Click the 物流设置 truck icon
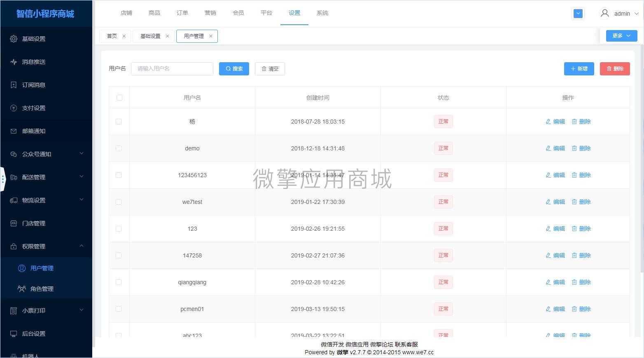This screenshot has width=644, height=358. coord(14,200)
